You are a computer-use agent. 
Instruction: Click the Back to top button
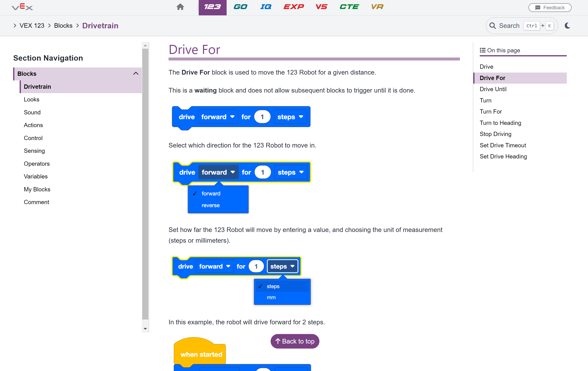point(295,341)
